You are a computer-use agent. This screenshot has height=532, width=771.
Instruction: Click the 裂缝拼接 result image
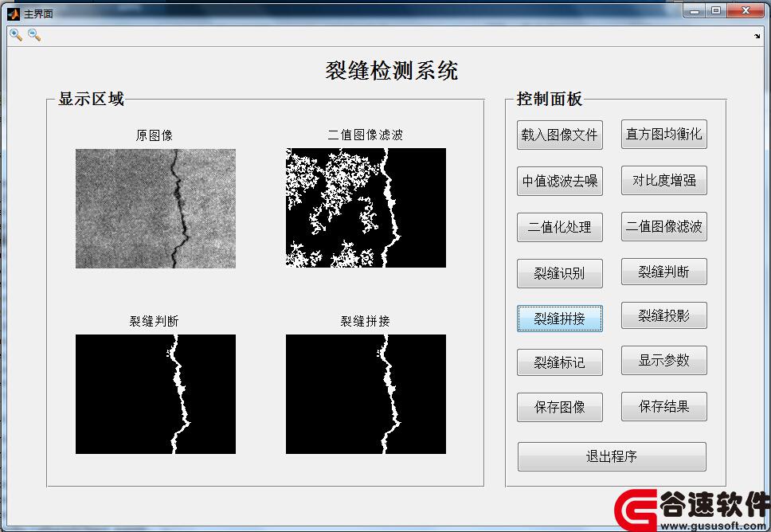(366, 394)
